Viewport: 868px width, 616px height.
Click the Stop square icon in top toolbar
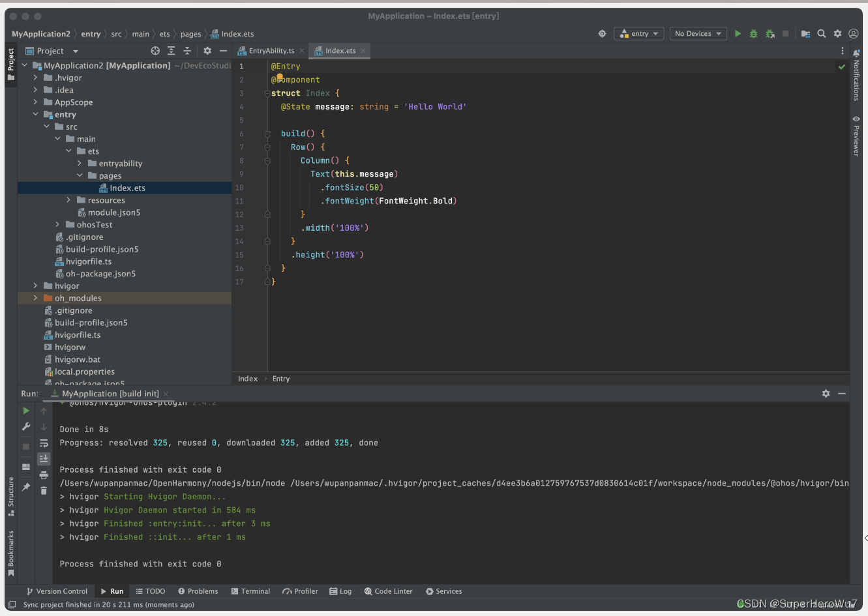pyautogui.click(x=785, y=33)
